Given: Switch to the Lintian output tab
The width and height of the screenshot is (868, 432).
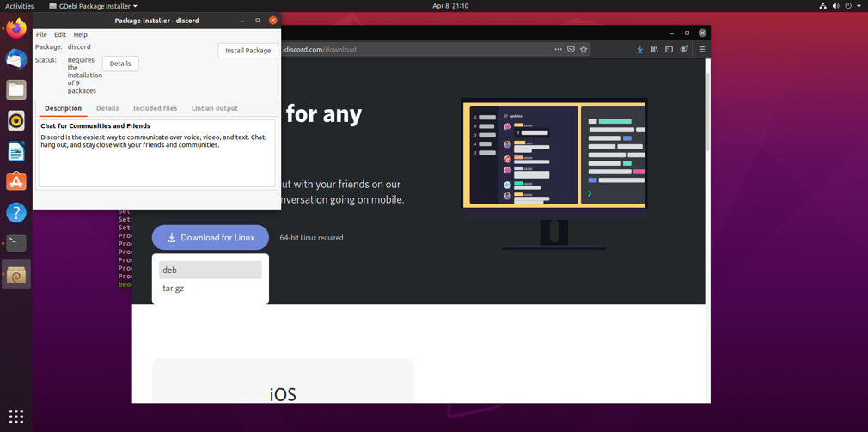Looking at the screenshot, I should point(214,108).
